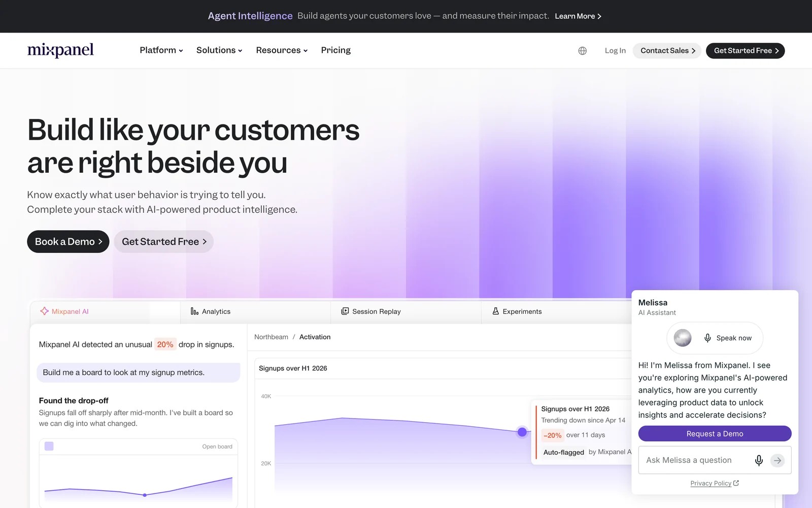Open the Privacy Policy link
This screenshot has height=508, width=812.
click(x=710, y=483)
